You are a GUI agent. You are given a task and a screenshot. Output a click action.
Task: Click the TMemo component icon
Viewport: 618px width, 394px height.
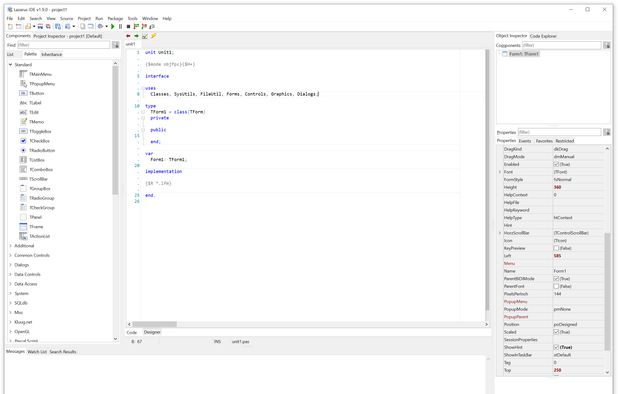pos(23,122)
